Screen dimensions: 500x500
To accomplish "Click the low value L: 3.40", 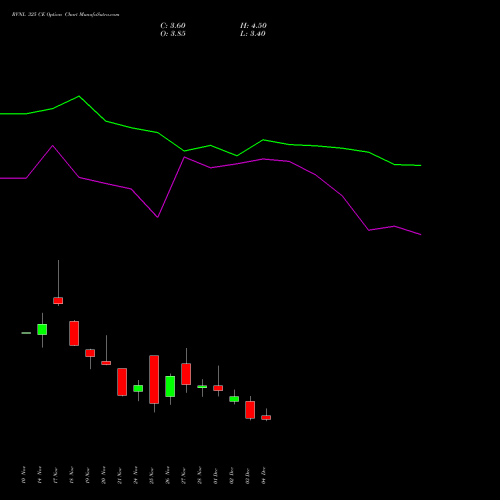I will click(x=253, y=34).
